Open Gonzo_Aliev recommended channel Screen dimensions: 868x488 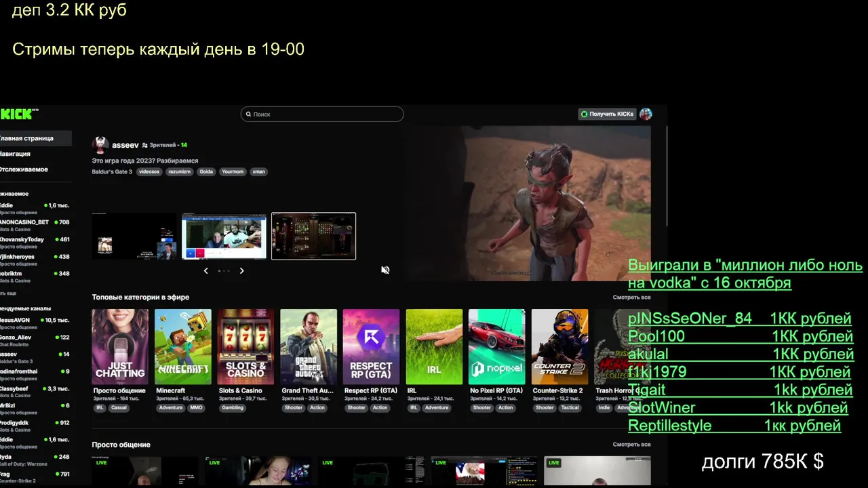point(35,340)
